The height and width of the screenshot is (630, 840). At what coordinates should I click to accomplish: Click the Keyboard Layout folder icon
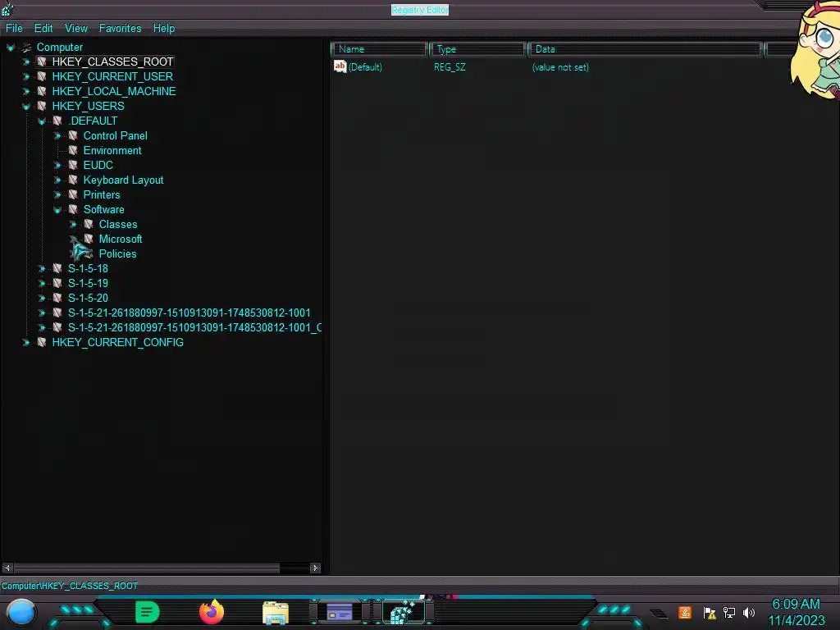click(73, 180)
